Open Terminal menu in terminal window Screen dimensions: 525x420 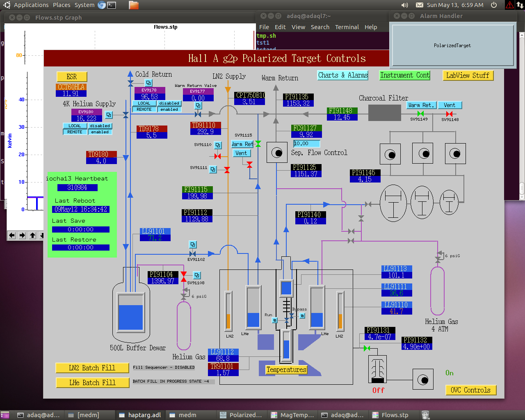[x=347, y=27]
